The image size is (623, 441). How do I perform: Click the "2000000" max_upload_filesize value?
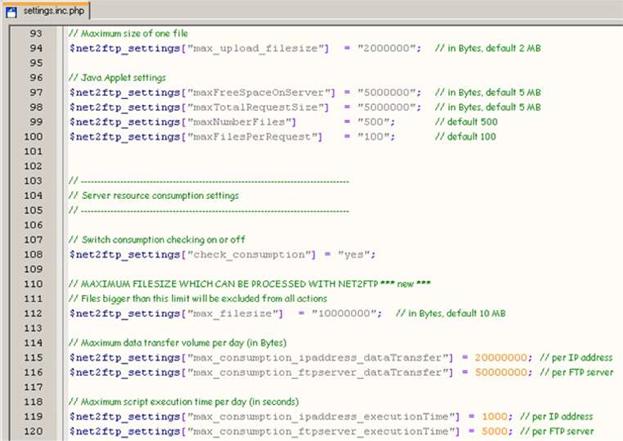click(389, 48)
